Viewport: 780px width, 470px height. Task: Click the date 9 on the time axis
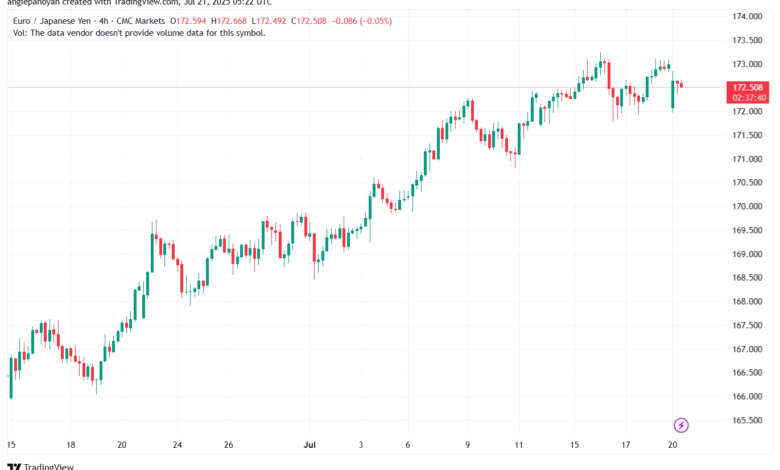pos(467,445)
